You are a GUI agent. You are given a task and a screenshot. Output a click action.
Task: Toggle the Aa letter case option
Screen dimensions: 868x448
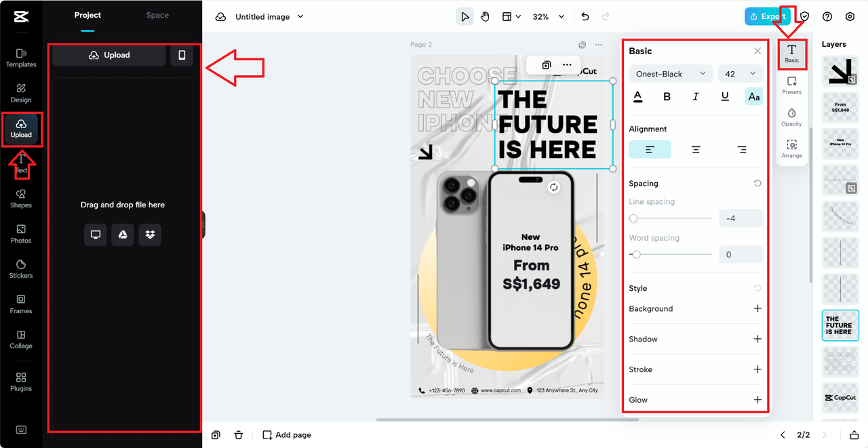click(754, 97)
